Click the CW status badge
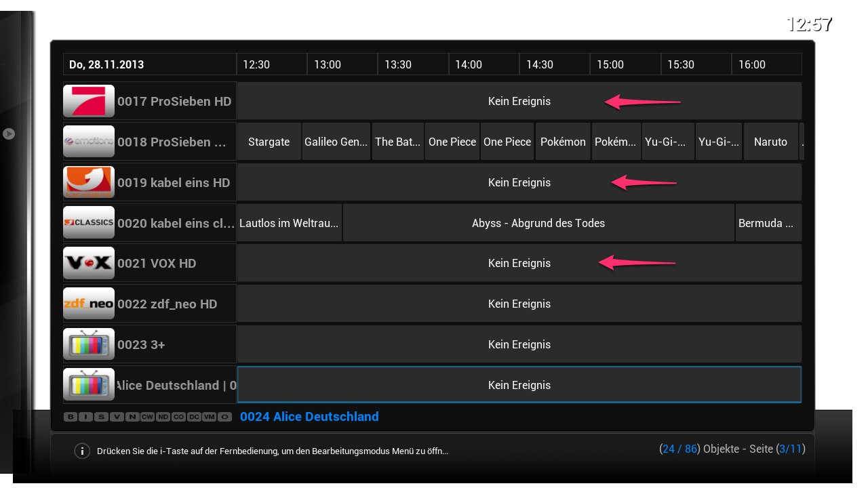This screenshot has width=868, height=488. (x=147, y=417)
